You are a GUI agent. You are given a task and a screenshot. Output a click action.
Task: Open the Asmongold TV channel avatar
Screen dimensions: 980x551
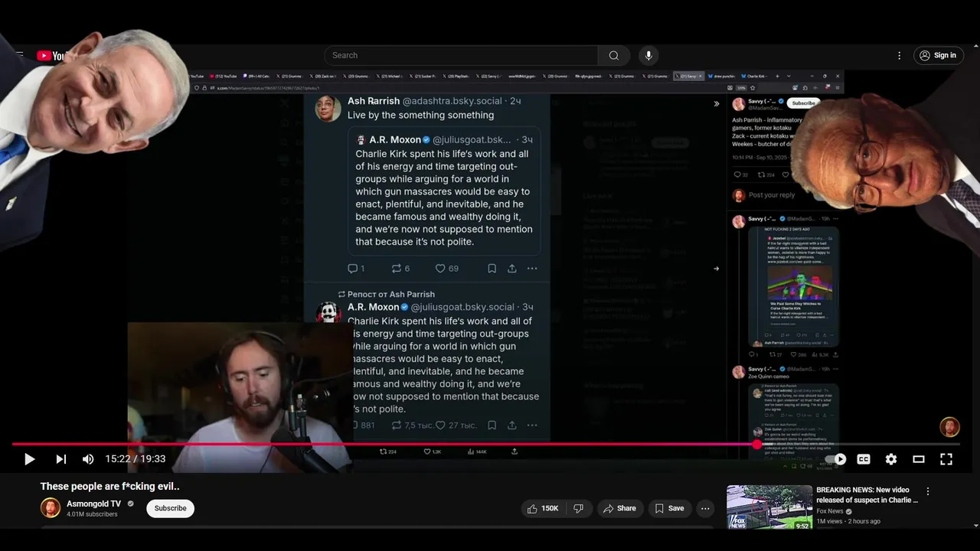[51, 508]
